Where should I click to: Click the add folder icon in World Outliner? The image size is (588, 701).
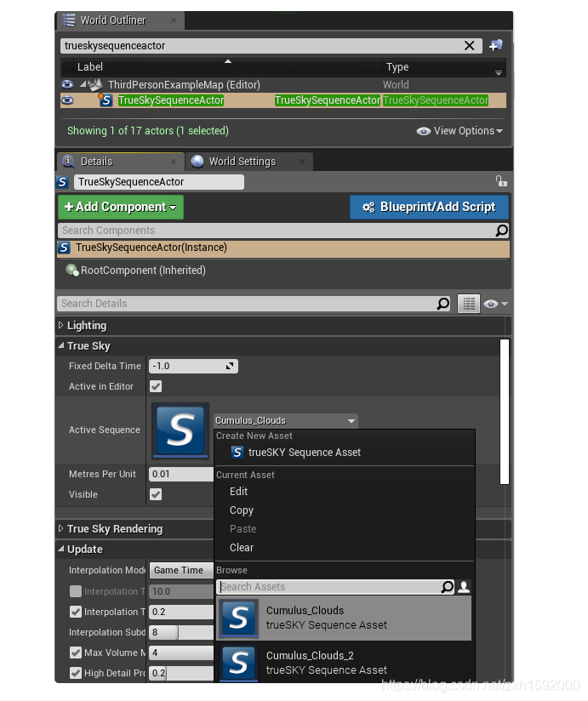pyautogui.click(x=495, y=45)
